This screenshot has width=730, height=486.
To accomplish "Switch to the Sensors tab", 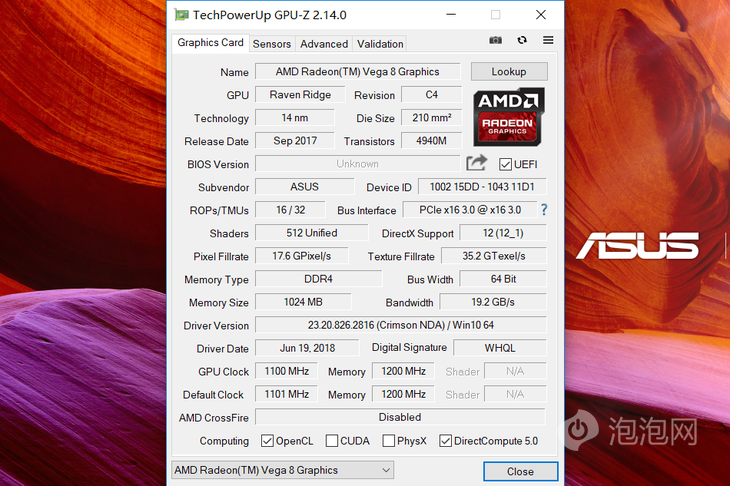I will pyautogui.click(x=272, y=44).
